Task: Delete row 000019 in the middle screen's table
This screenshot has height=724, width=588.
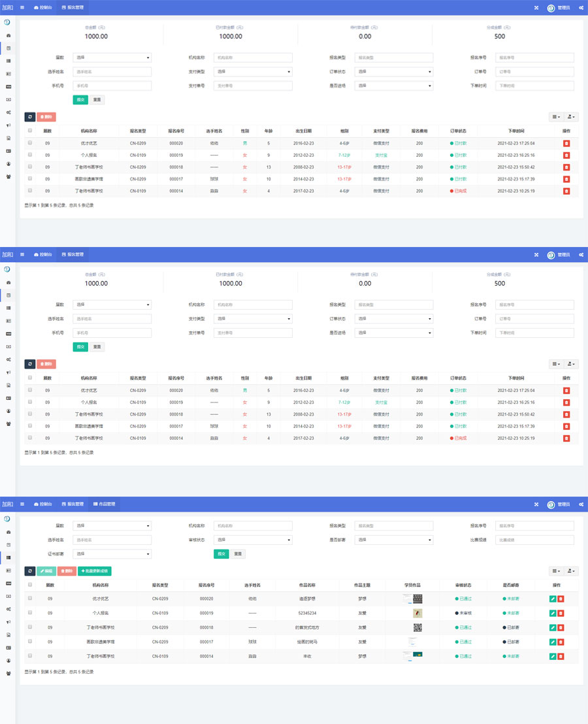Action: [x=566, y=403]
